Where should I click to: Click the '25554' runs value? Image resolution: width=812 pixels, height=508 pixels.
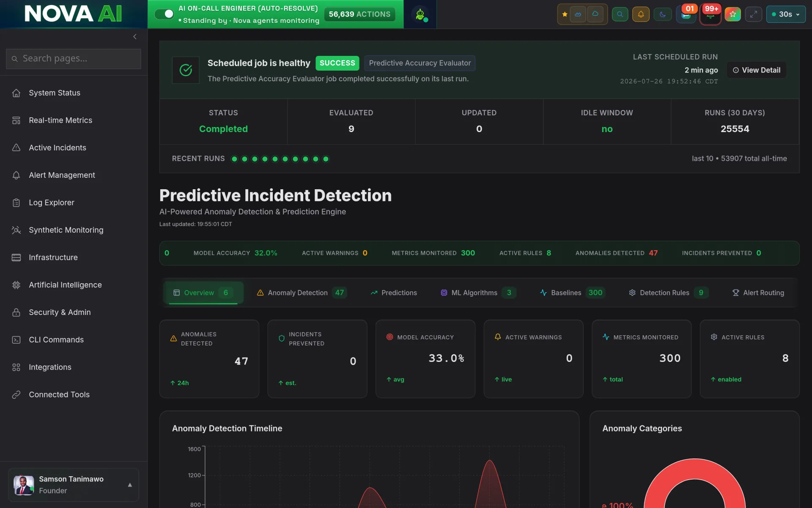pos(735,129)
